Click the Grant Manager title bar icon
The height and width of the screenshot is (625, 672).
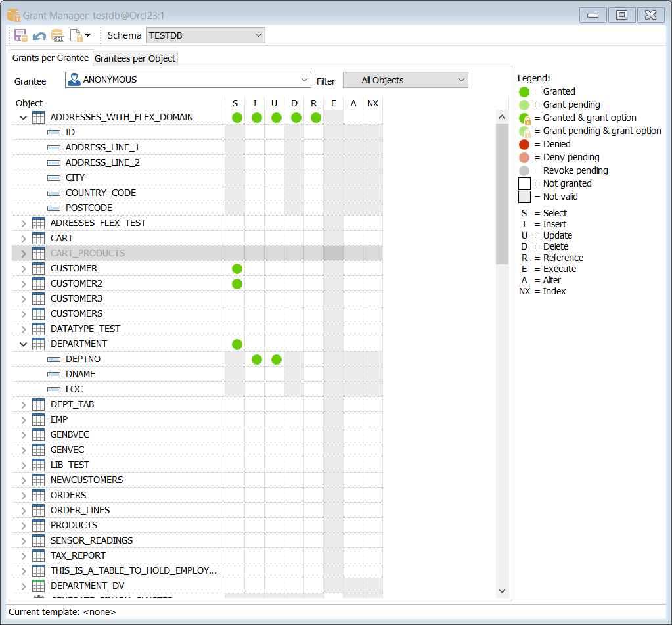(13, 14)
